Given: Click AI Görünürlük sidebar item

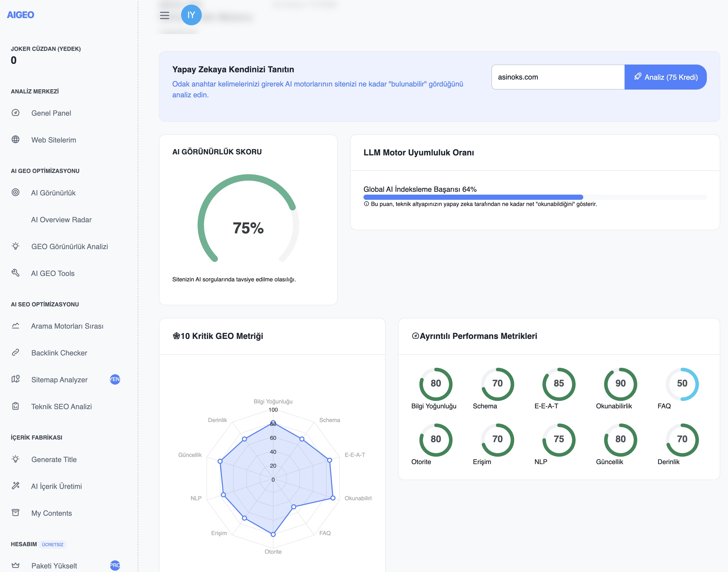Looking at the screenshot, I should pyautogui.click(x=53, y=193).
